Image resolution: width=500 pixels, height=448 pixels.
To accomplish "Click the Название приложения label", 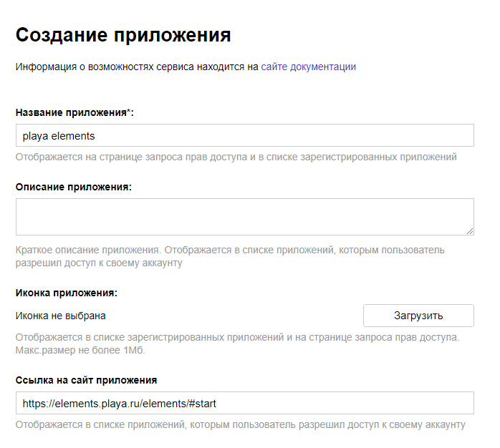I will 72,113.
